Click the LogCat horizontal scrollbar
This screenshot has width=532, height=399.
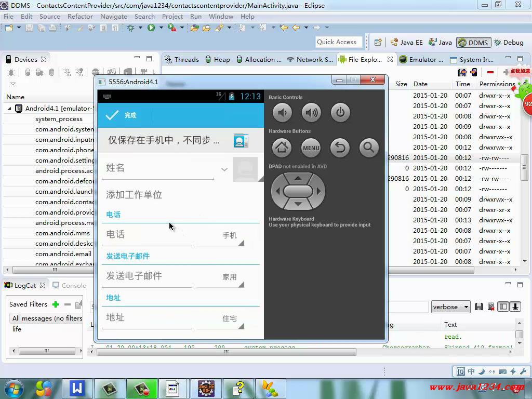[x=226, y=352]
